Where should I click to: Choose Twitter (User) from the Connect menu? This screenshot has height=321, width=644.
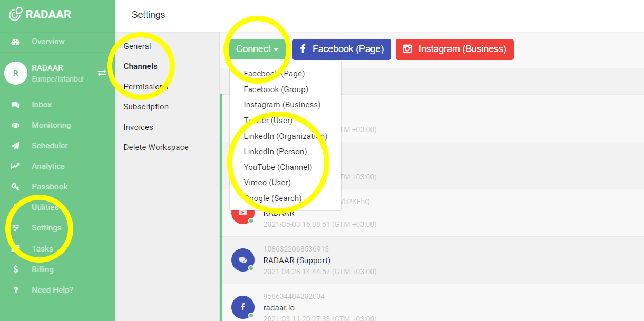click(x=268, y=121)
